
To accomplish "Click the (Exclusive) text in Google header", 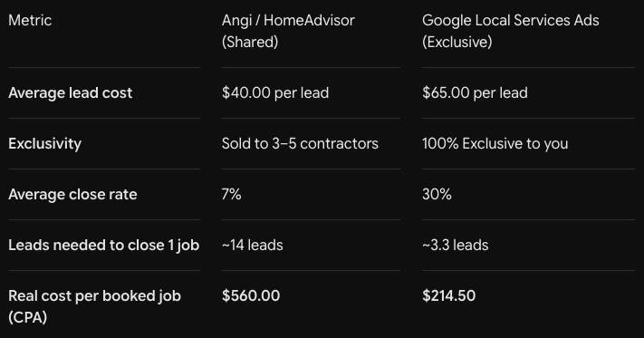I will tap(457, 42).
